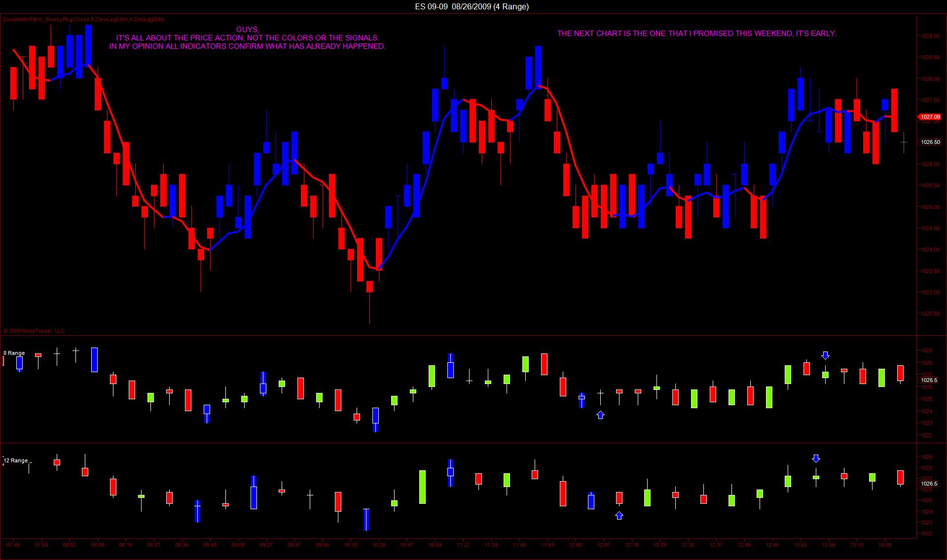Click the 12:29 time axis label
This screenshot has height=560, width=947.
pos(660,545)
